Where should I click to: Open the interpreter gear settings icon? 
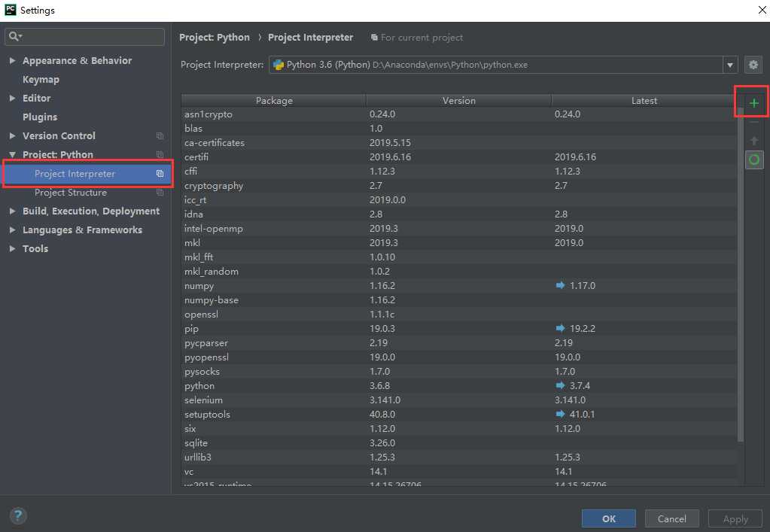click(x=753, y=65)
